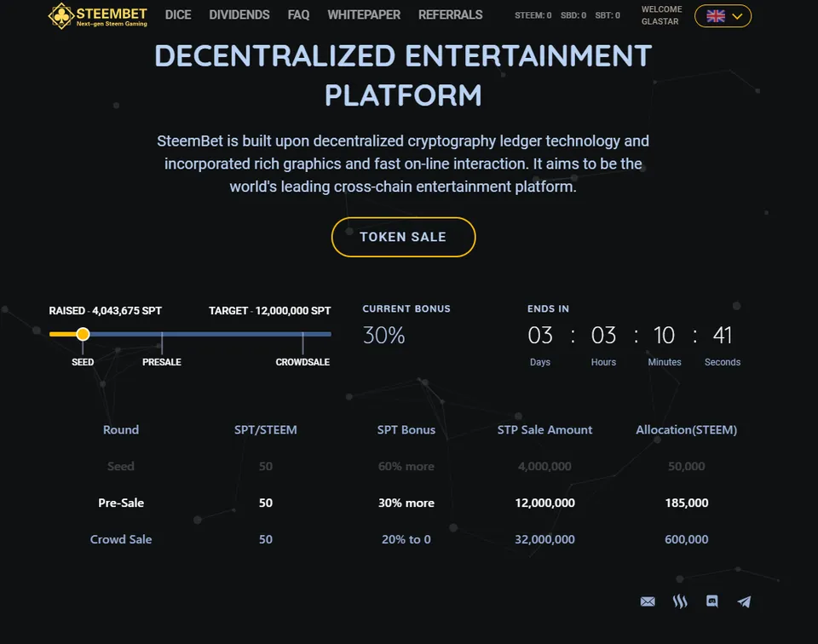The height and width of the screenshot is (644, 818).
Task: Open the Discord chat icon
Action: (712, 601)
